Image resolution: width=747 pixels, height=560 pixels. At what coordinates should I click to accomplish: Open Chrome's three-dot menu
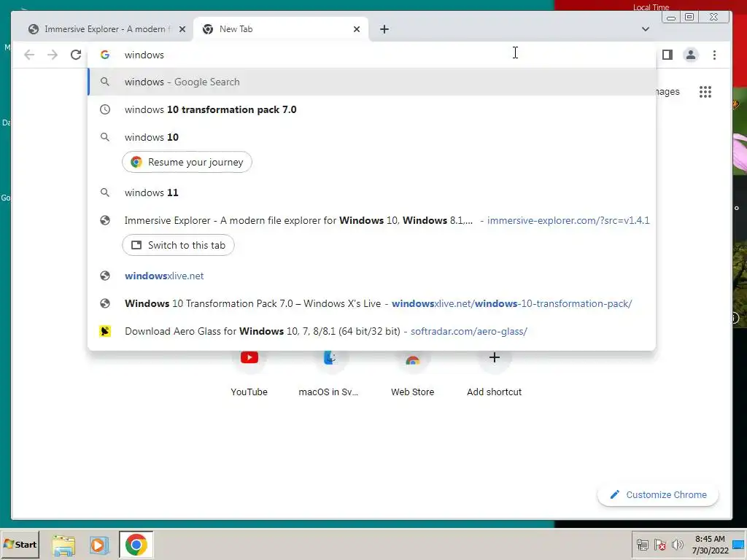click(714, 55)
